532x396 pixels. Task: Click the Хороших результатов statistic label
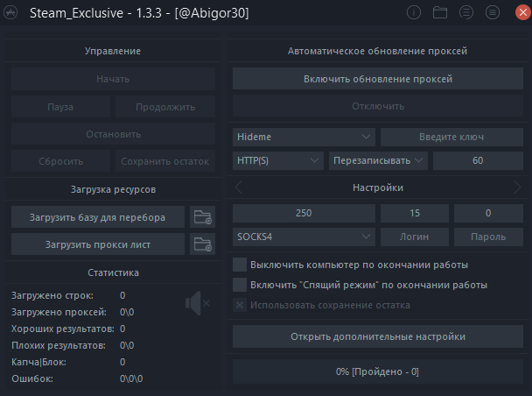coord(63,329)
